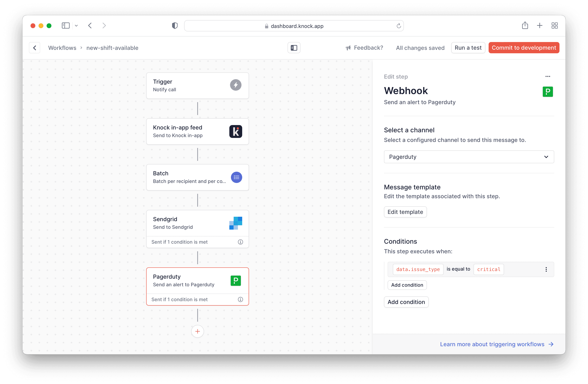
Task: Open the Pagerduty channel dropdown
Action: (x=469, y=157)
